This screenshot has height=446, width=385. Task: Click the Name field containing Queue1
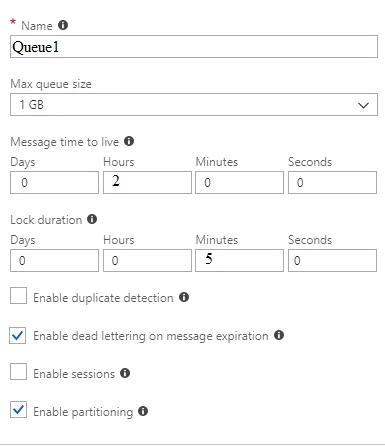click(194, 47)
